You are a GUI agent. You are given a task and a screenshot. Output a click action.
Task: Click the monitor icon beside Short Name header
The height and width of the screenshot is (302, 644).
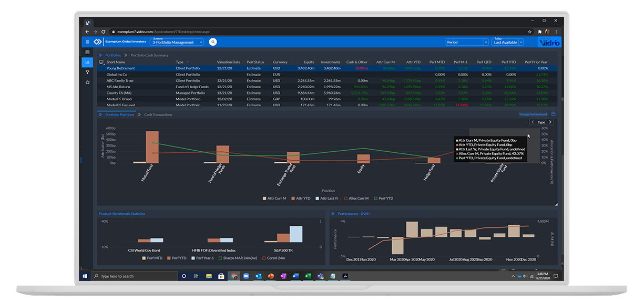coord(101,62)
